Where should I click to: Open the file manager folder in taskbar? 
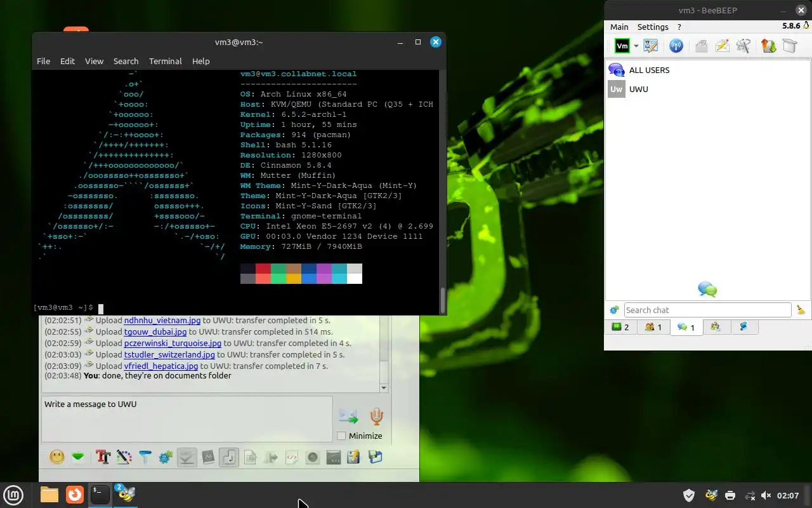coord(49,495)
